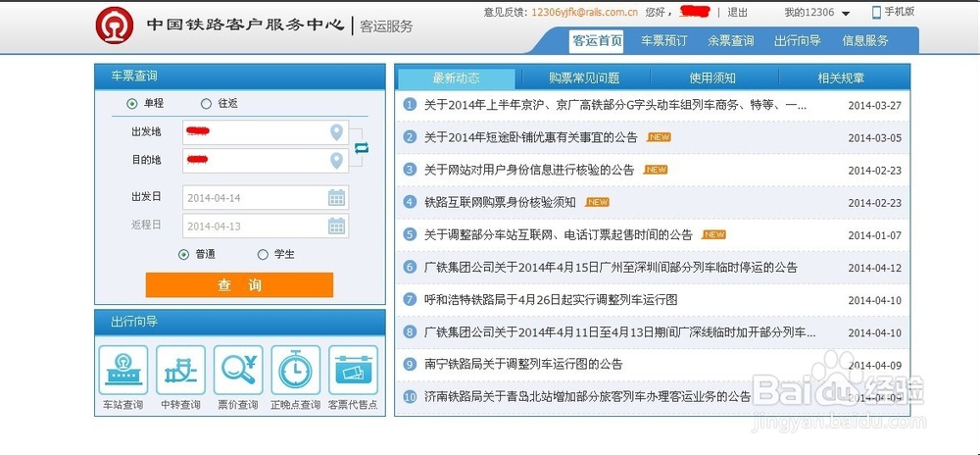
Task: Select the 往返 round-trip radio button
Action: pos(206,104)
